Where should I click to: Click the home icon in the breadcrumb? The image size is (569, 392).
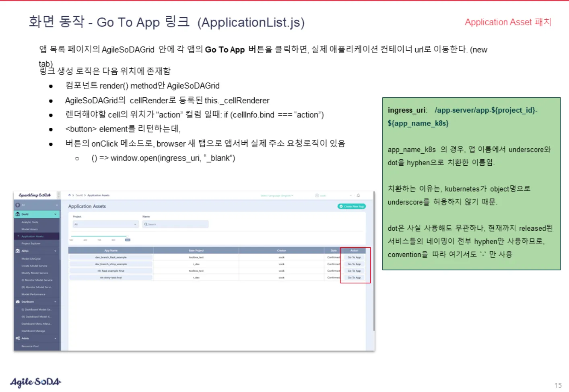pyautogui.click(x=70, y=195)
